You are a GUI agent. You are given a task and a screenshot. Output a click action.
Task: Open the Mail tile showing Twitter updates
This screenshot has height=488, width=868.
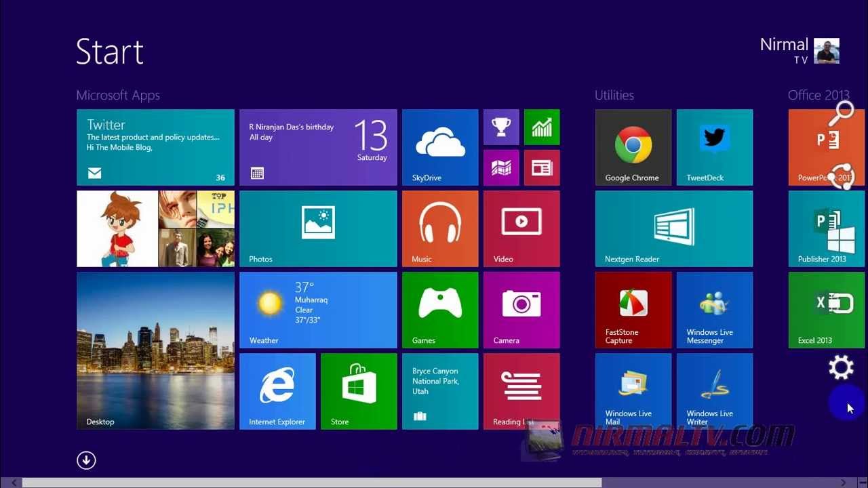(155, 147)
